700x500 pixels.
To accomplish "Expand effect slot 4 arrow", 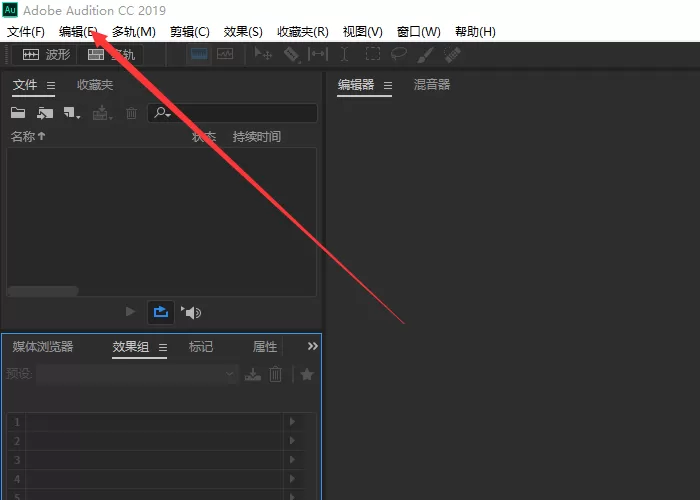I will [x=292, y=479].
